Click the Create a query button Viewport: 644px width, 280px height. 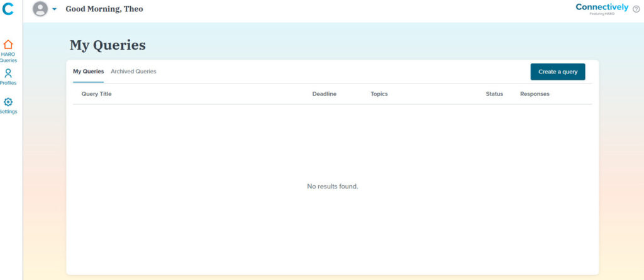[558, 72]
